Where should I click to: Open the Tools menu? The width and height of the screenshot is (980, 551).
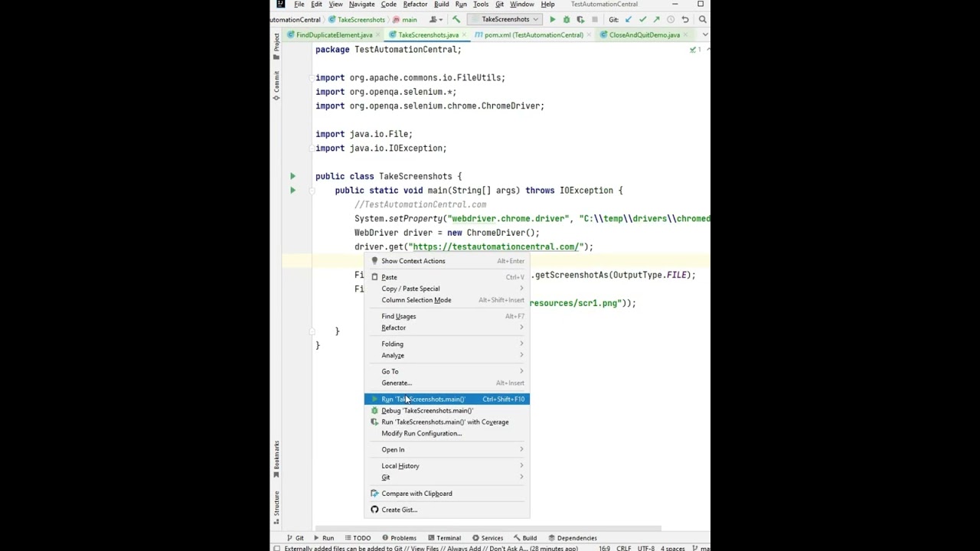pos(481,5)
